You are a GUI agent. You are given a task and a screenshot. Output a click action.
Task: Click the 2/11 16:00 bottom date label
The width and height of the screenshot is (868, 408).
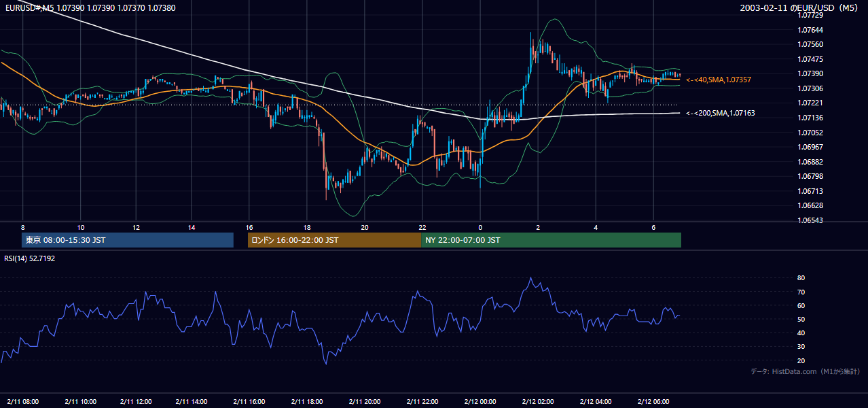click(x=249, y=401)
